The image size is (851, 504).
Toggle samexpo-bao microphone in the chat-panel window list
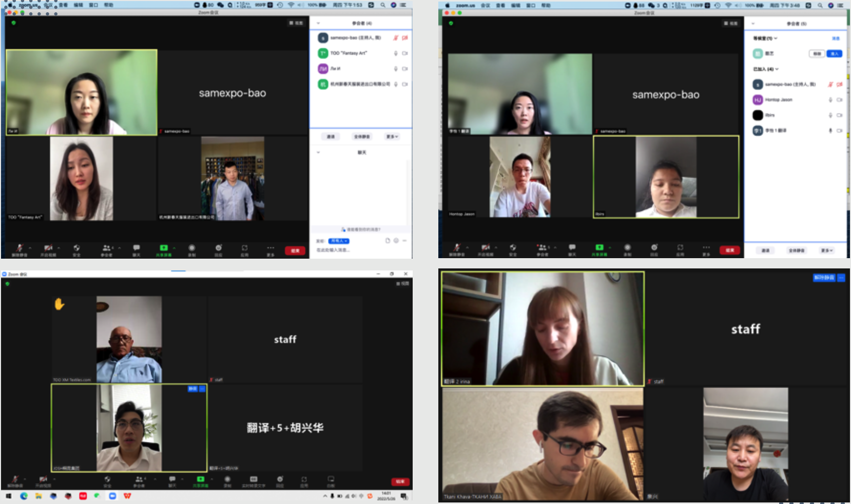396,38
